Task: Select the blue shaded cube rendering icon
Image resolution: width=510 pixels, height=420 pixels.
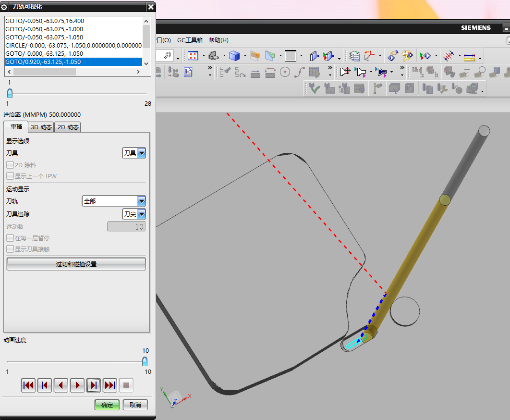Action: pyautogui.click(x=234, y=56)
